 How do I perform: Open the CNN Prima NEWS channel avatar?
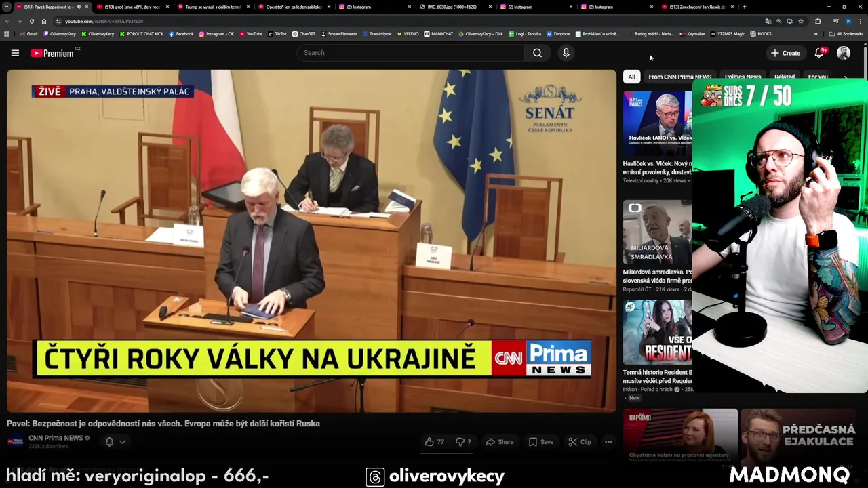click(15, 441)
